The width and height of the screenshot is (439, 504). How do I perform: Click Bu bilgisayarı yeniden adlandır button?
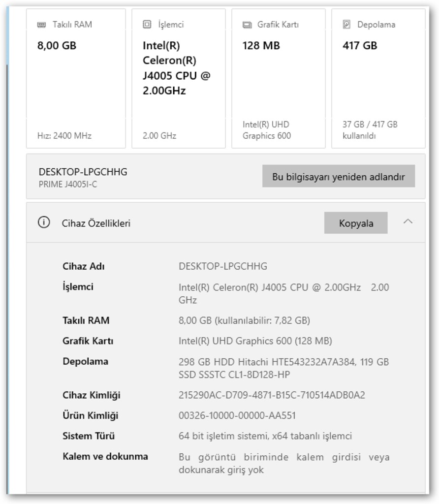tap(339, 176)
